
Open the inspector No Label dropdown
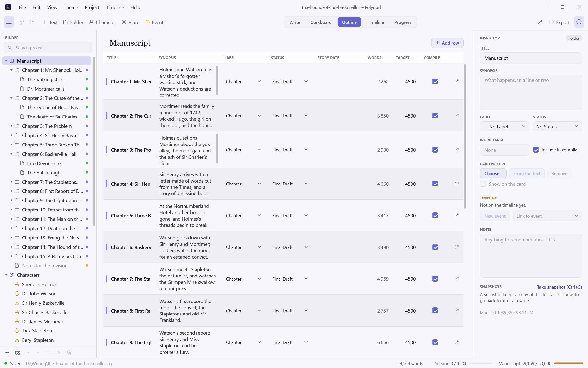[x=504, y=127]
